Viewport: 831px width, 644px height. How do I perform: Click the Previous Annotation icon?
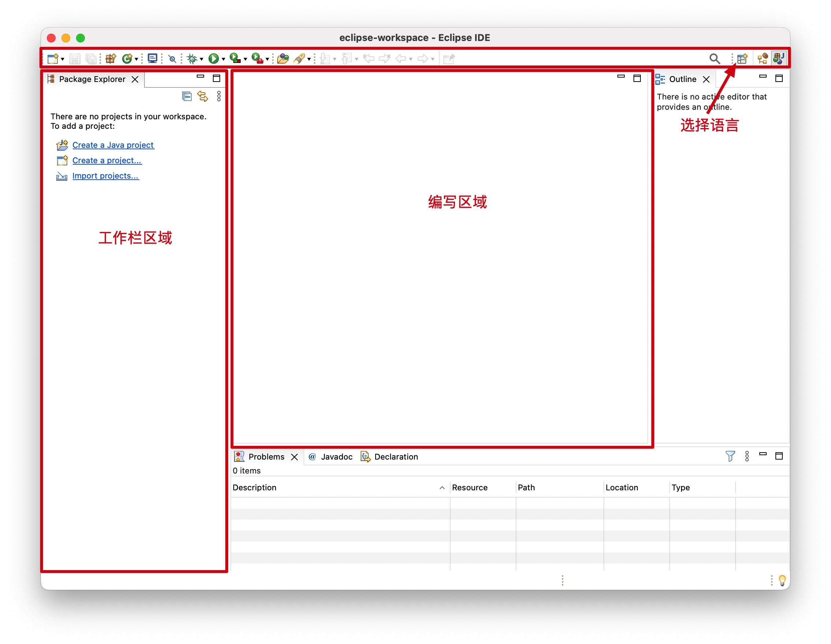pos(347,59)
